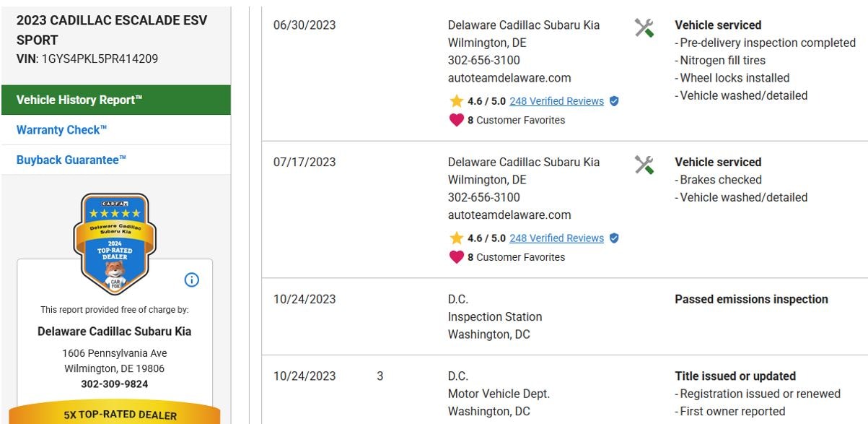Click autoteamdelaware.com in the 06/30/2023 entry
The height and width of the screenshot is (424, 868).
(509, 78)
